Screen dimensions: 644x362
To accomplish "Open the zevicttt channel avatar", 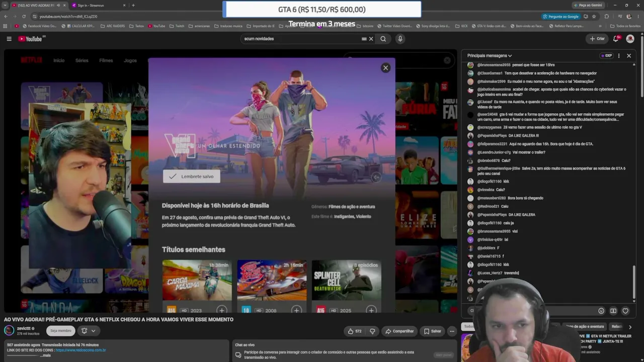I will tap(9, 330).
